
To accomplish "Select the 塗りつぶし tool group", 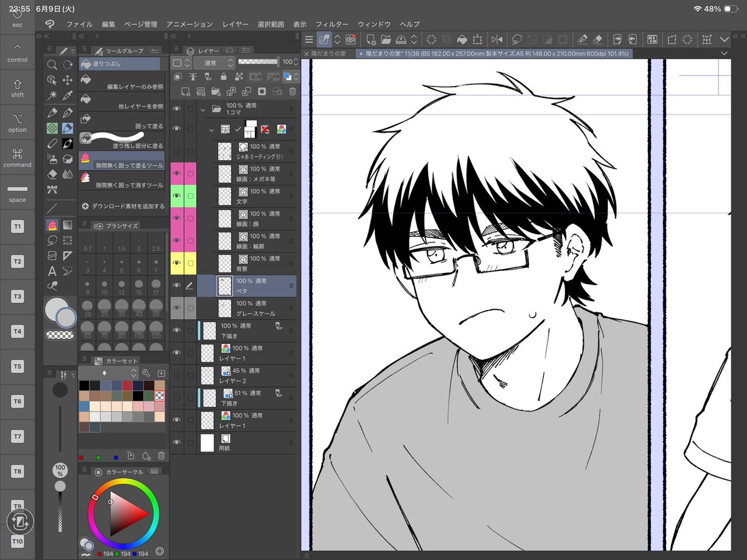I will point(120,64).
